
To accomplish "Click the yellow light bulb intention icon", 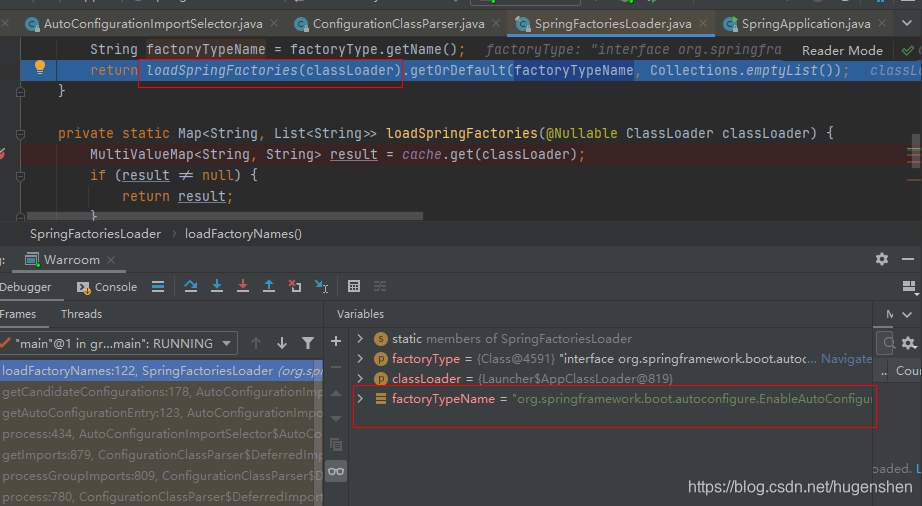I will point(40,68).
